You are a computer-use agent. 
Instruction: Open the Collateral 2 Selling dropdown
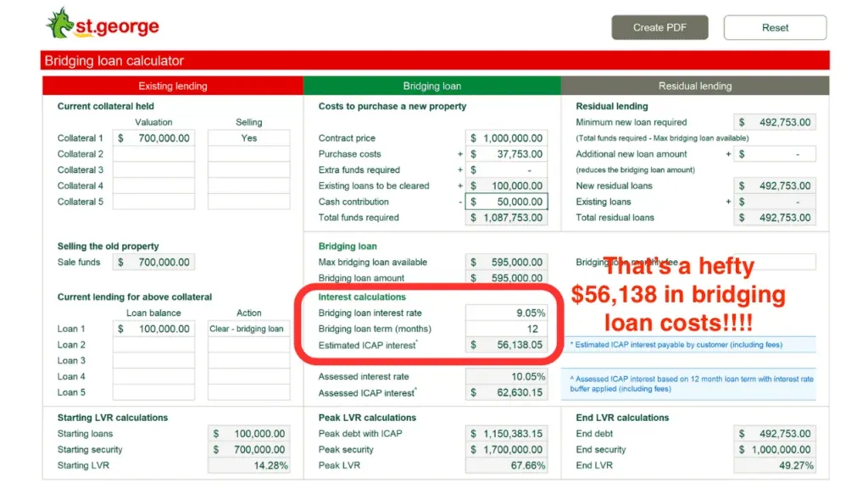point(248,154)
